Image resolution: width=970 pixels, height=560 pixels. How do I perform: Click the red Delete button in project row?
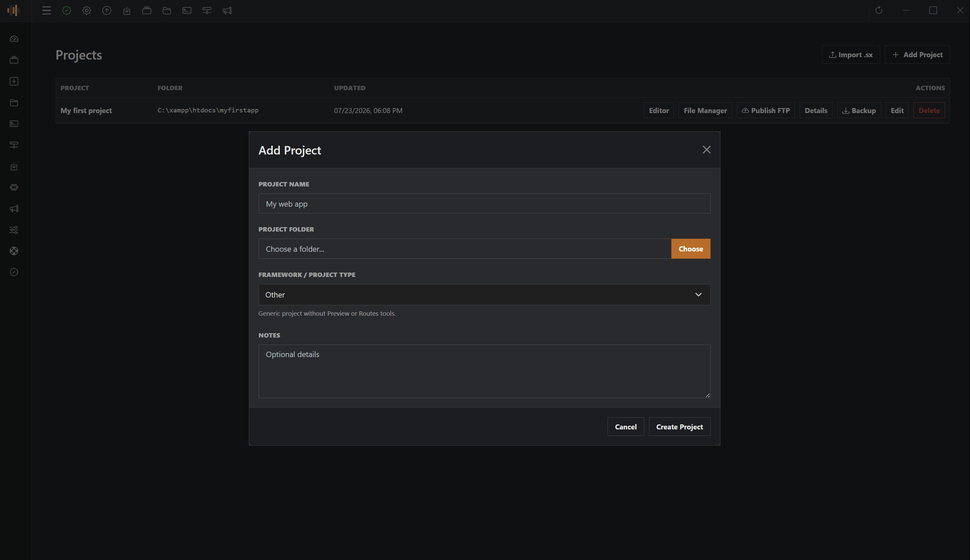tap(929, 110)
